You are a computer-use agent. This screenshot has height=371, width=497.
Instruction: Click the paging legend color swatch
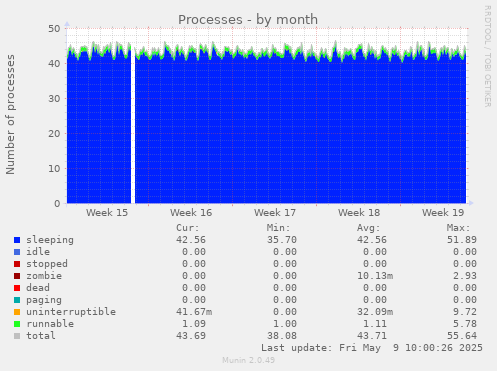[17, 300]
